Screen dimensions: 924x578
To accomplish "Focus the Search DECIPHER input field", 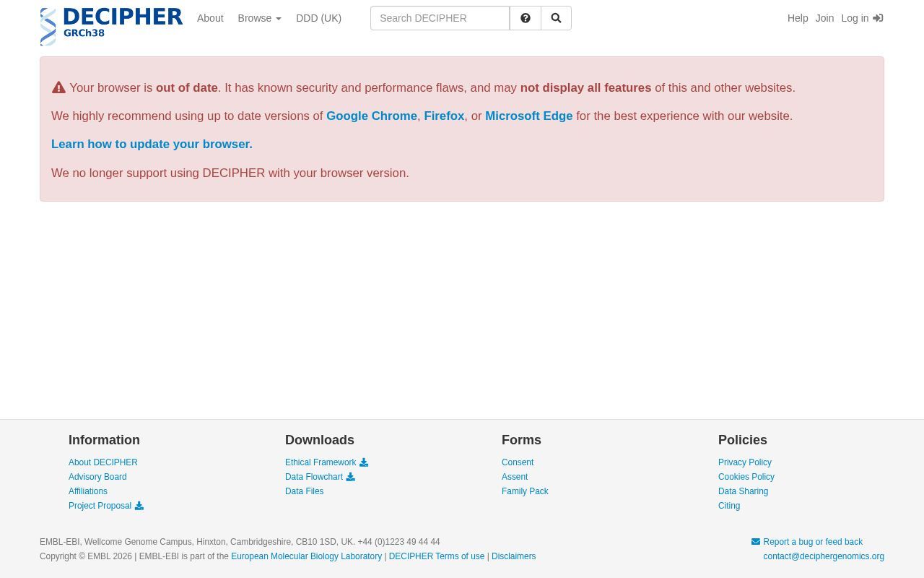I will (x=440, y=18).
